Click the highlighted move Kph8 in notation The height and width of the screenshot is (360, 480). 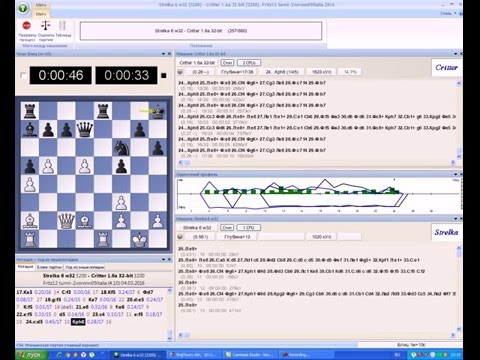click(x=78, y=322)
